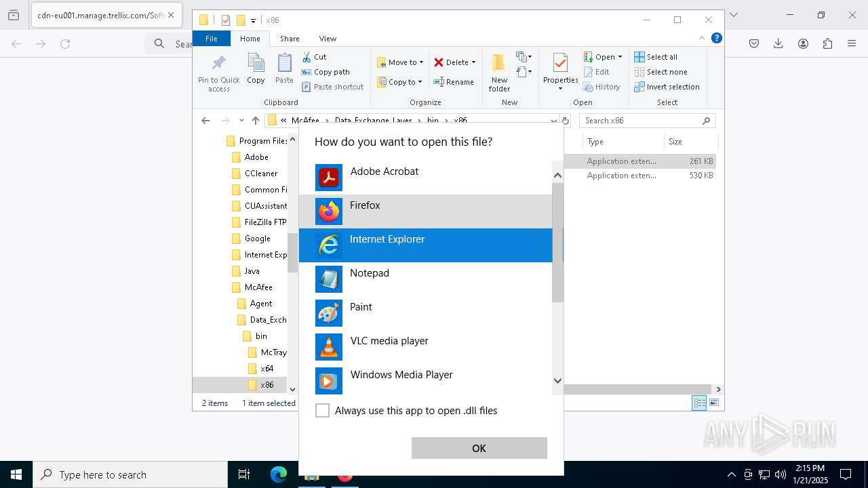Open Firefox downloads icon in the toolbar
Screen dimensions: 868x488
point(778,43)
